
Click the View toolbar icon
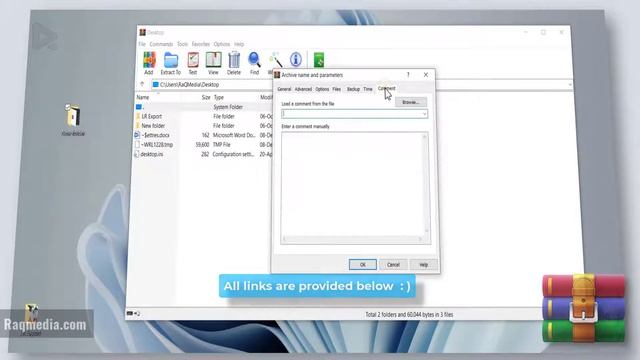pyautogui.click(x=213, y=63)
